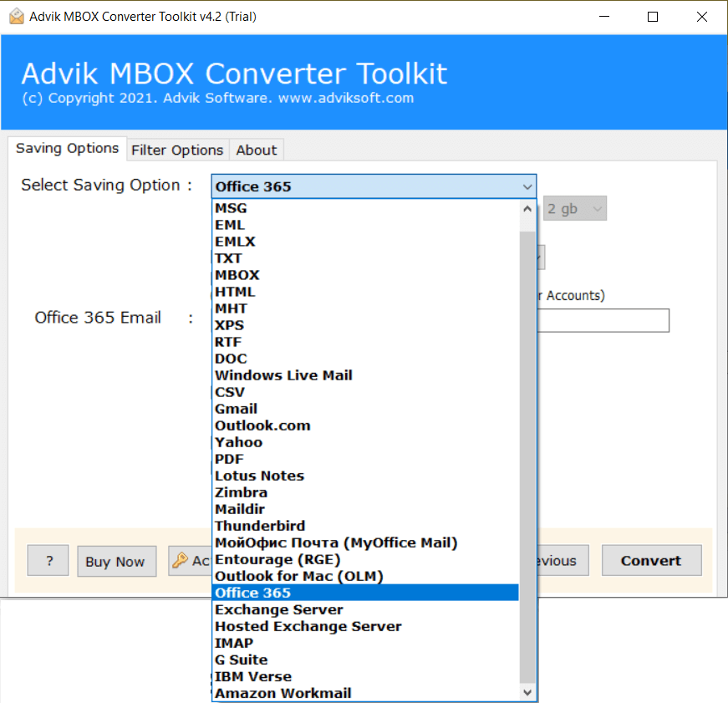Close the Advik MBOX Converter window

pos(701,17)
